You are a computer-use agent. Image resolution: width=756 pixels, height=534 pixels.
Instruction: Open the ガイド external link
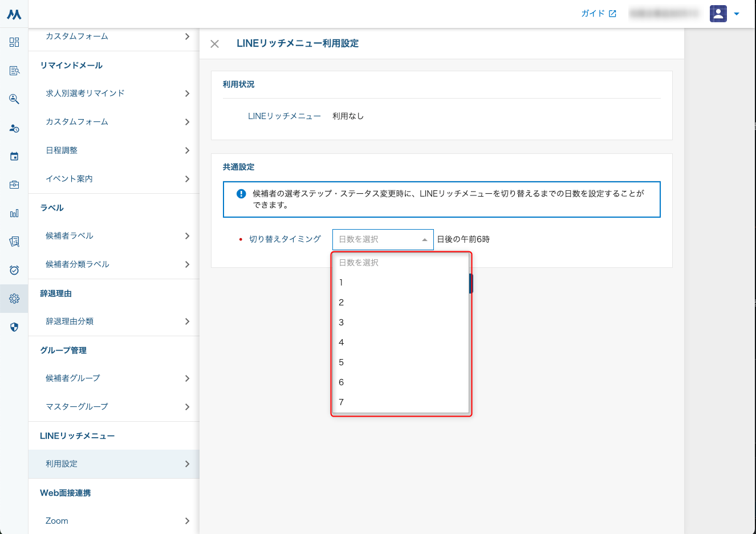click(x=598, y=14)
